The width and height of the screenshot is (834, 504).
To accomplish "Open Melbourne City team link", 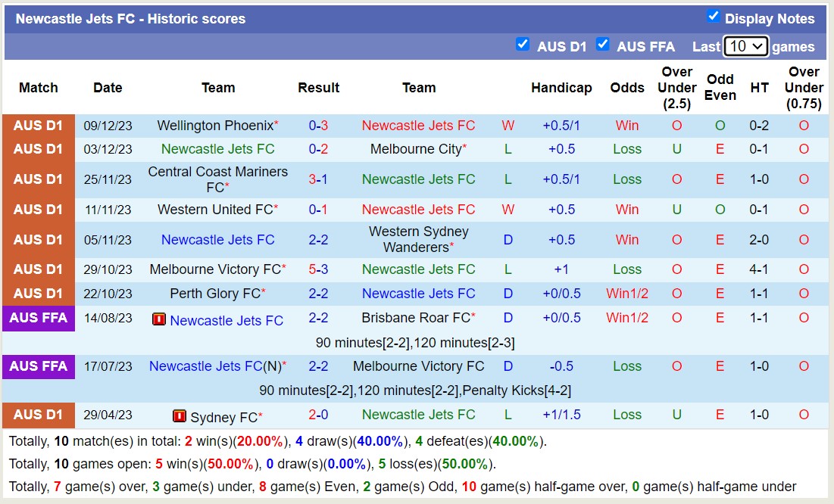I will (417, 149).
